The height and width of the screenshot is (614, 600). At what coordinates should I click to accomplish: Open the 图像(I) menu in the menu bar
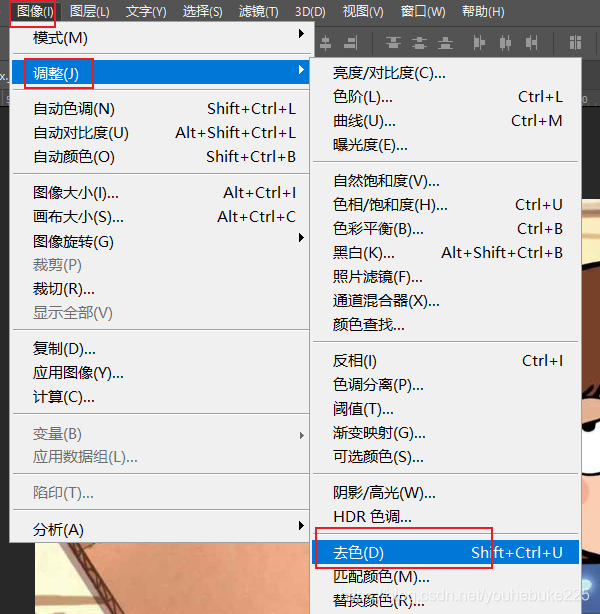[34, 12]
